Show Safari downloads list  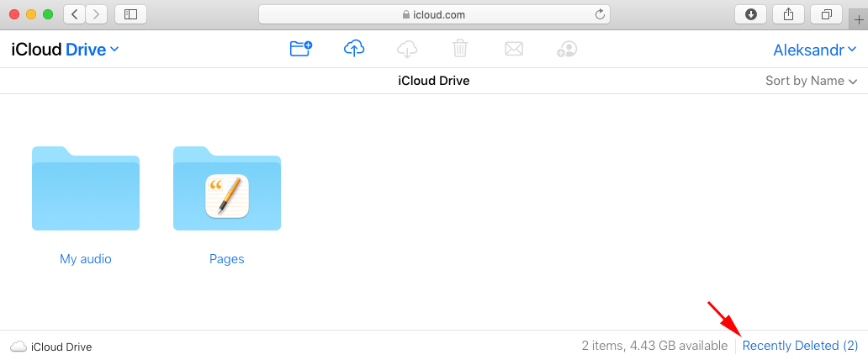coord(750,14)
